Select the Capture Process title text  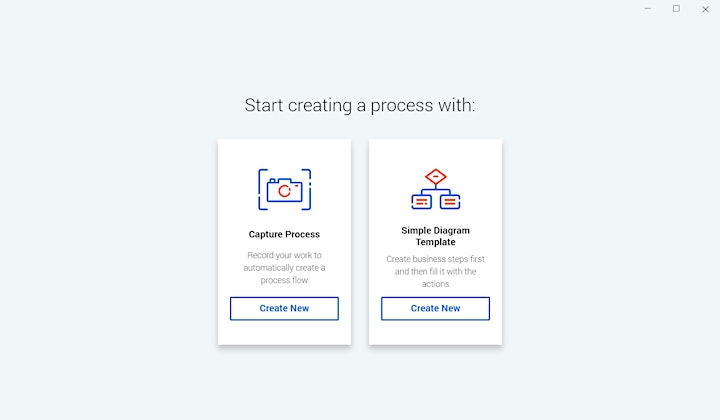pyautogui.click(x=284, y=234)
